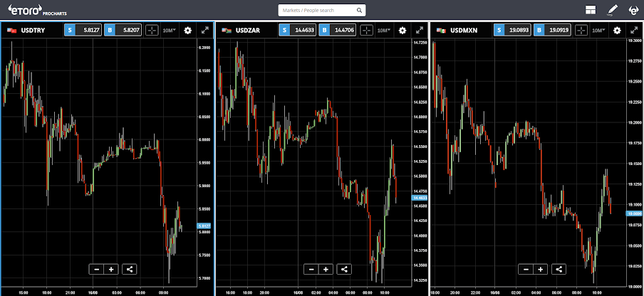Open the eToro platform icon at top right
The height and width of the screenshot is (296, 644).
pyautogui.click(x=632, y=10)
